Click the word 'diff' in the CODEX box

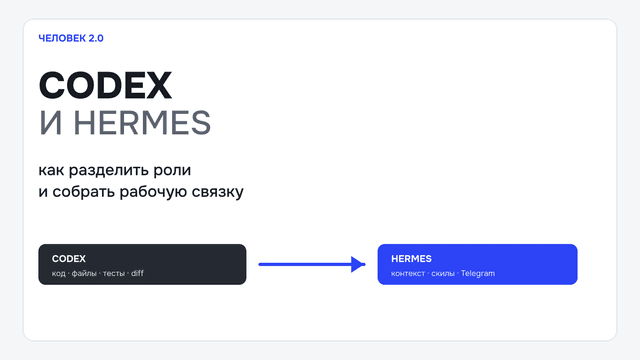[x=137, y=273]
